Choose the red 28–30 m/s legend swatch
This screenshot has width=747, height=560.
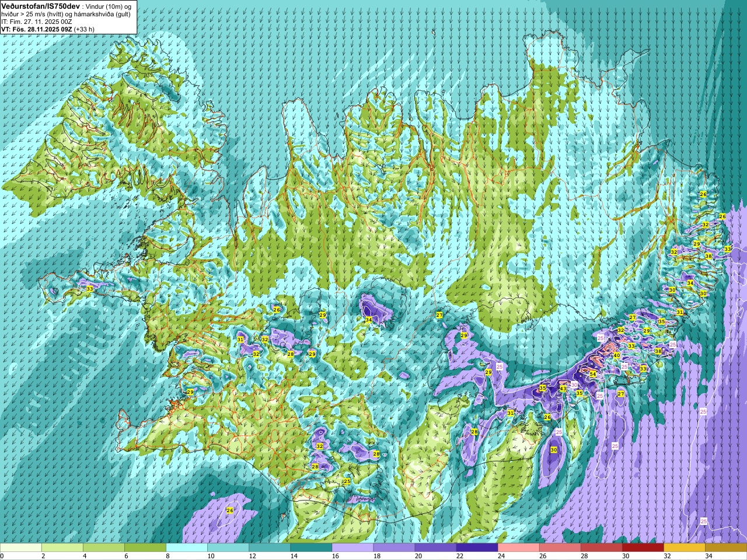click(x=601, y=548)
